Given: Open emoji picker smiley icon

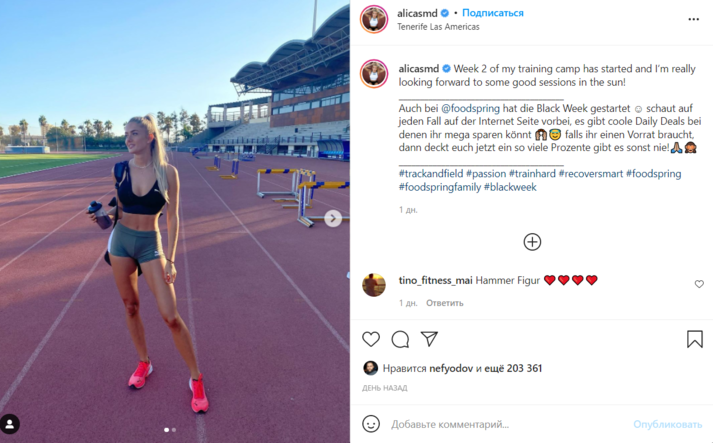Looking at the screenshot, I should (x=371, y=424).
